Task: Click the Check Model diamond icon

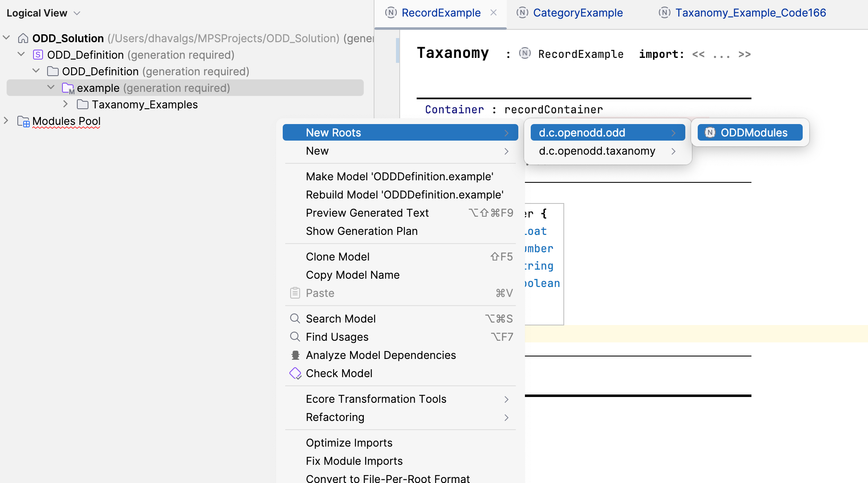Action: coord(295,373)
